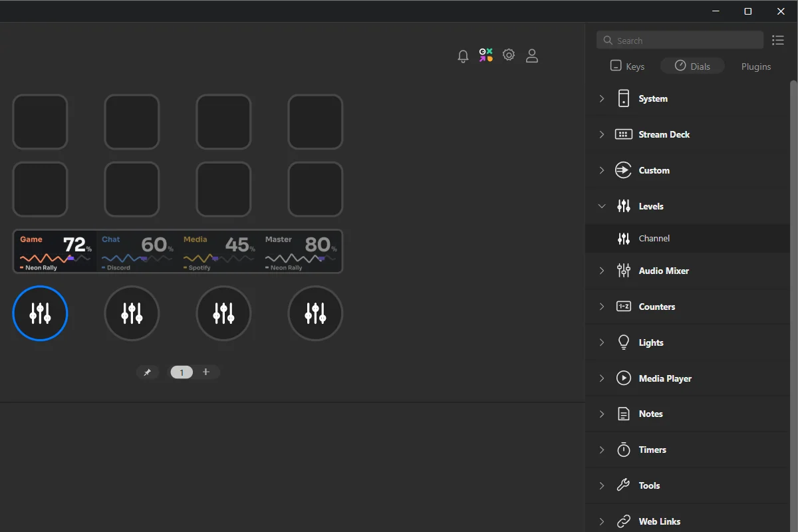Click the Counters 1-2 icon
The width and height of the screenshot is (798, 532).
623,307
